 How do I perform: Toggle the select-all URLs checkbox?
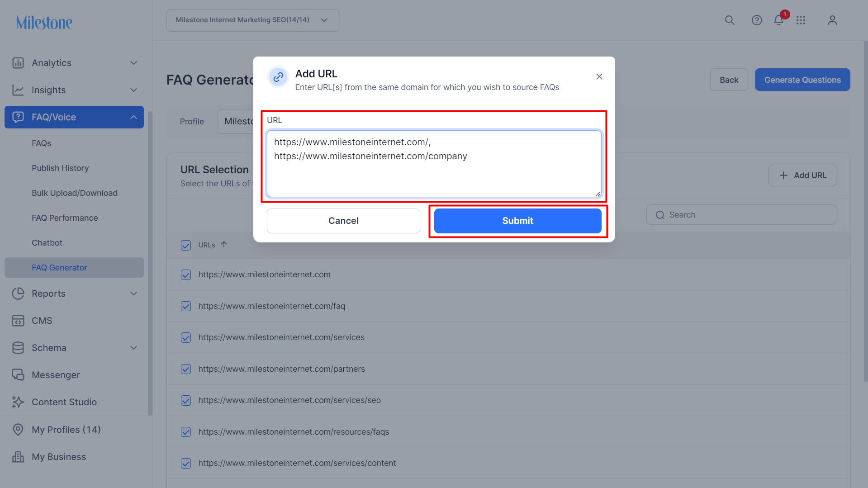pyautogui.click(x=186, y=245)
